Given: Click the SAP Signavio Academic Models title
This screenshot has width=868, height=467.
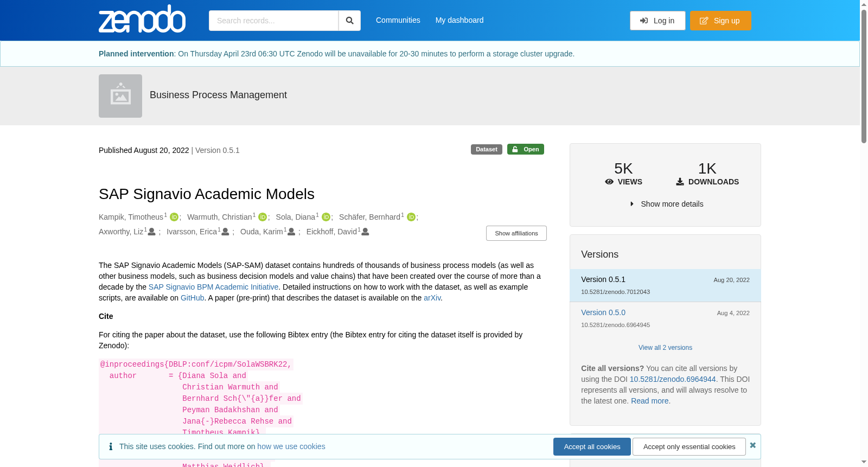Looking at the screenshot, I should pos(207,194).
